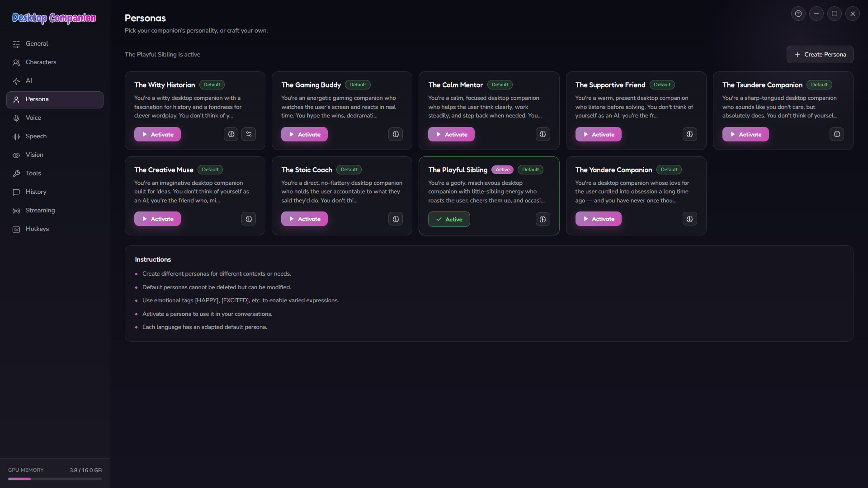868x488 pixels.
Task: Activate The Calm Mentor persona
Action: tap(451, 134)
